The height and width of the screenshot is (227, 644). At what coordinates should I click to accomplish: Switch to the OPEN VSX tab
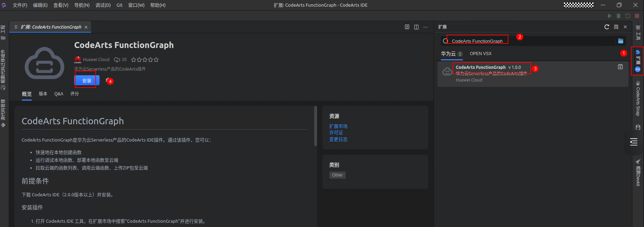click(481, 54)
